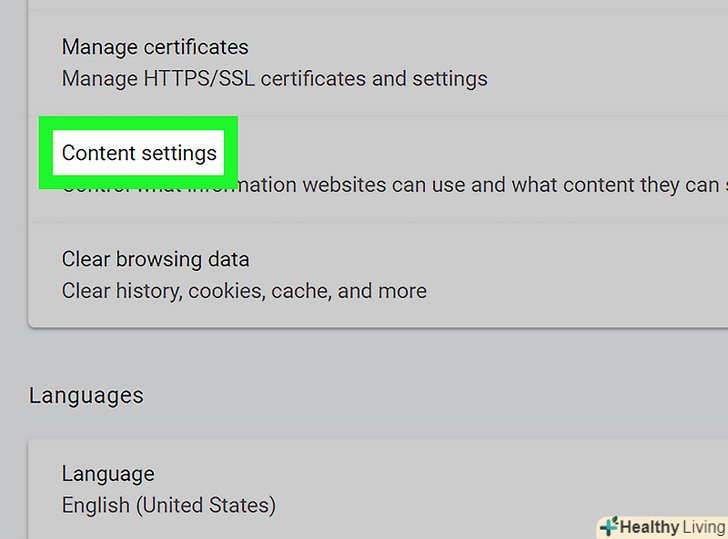728x539 pixels.
Task: Open Content settings
Action: click(139, 153)
